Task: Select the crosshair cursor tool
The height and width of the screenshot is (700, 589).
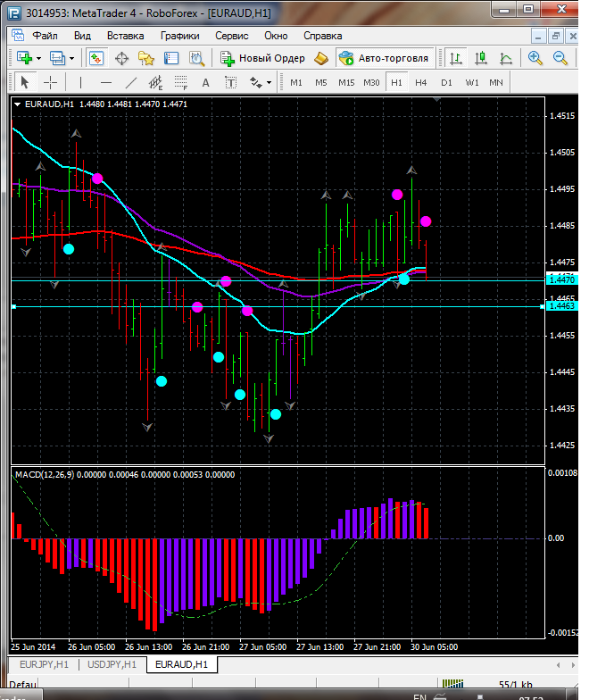Action: (x=51, y=82)
